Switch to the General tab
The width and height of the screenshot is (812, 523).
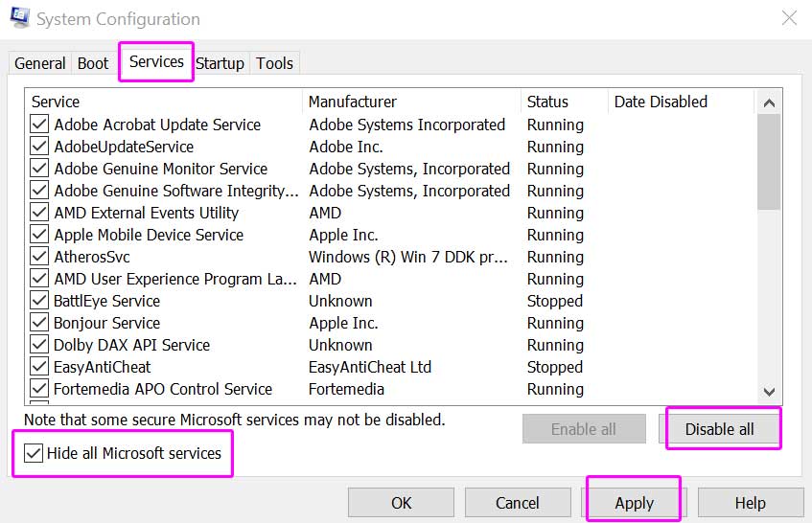pyautogui.click(x=40, y=63)
